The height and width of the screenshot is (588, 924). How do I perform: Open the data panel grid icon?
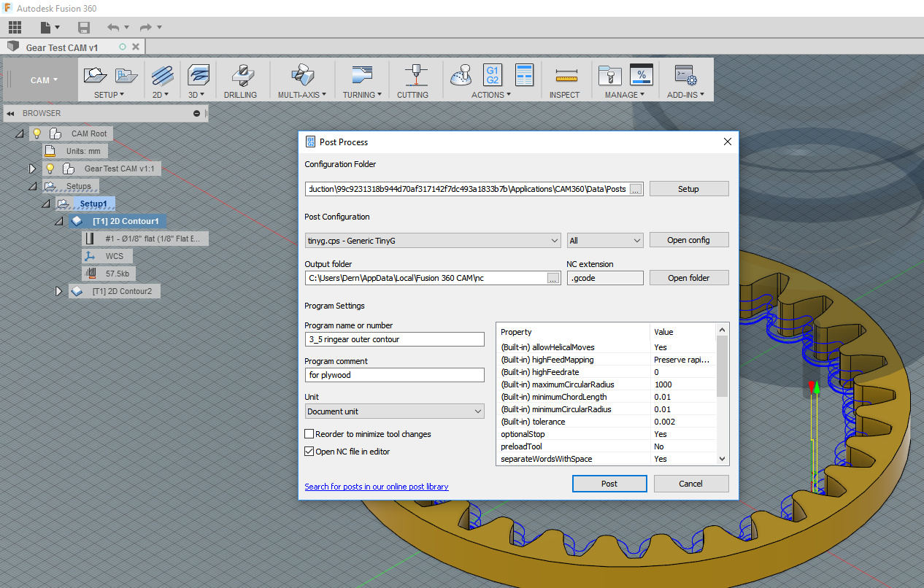(x=15, y=28)
